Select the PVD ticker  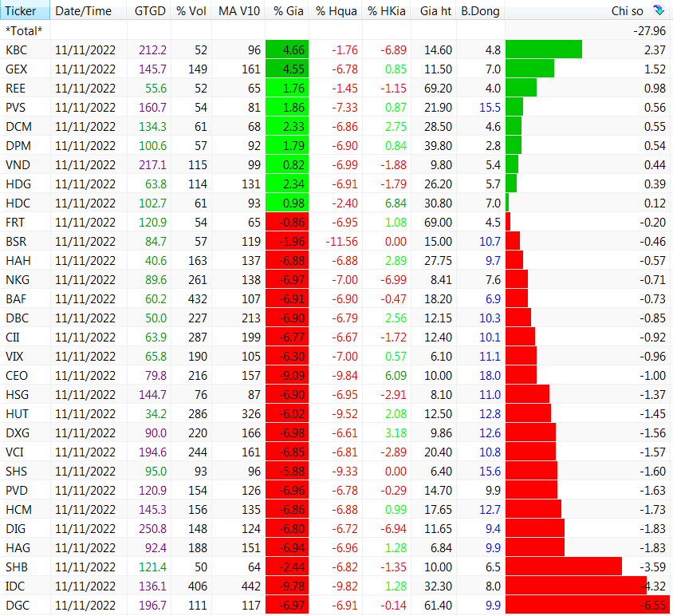16,490
